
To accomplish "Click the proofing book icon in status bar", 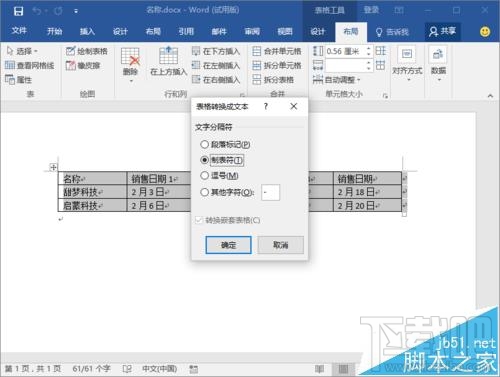I will pos(127,369).
